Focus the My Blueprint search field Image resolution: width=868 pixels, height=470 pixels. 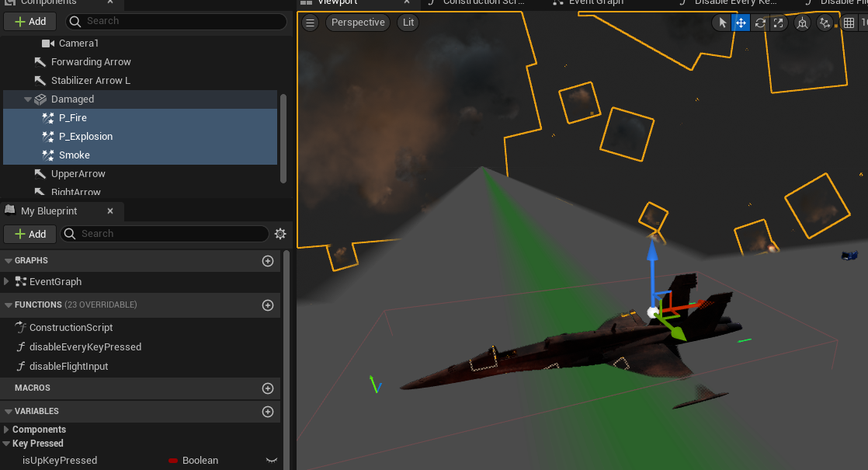pyautogui.click(x=165, y=234)
